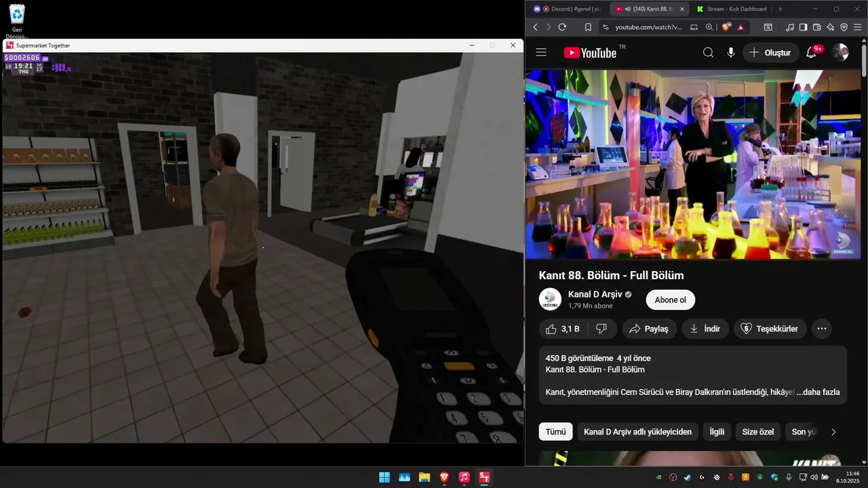Open YouTube search
This screenshot has width=868, height=488.
pyautogui.click(x=708, y=52)
